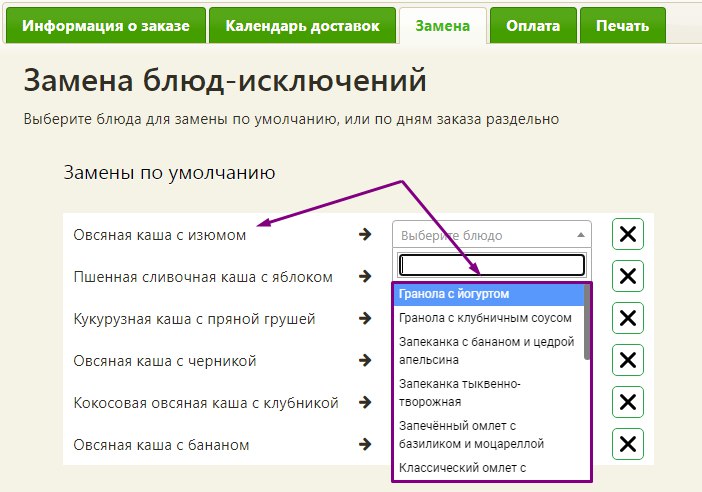702x492 pixels.
Task: Click the dropdown search input field
Action: click(x=491, y=264)
